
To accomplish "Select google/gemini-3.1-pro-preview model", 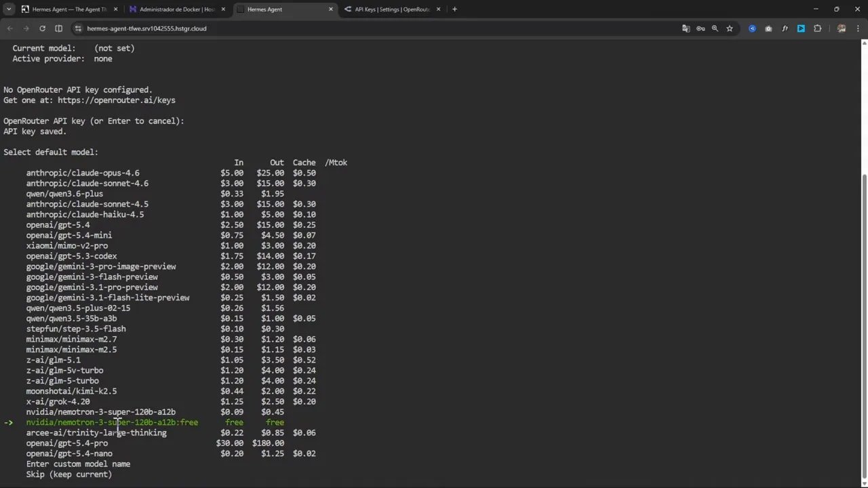I will 171,287.
